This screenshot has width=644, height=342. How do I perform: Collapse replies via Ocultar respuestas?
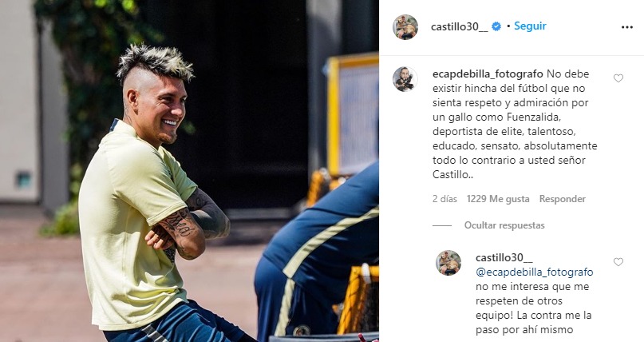(504, 225)
